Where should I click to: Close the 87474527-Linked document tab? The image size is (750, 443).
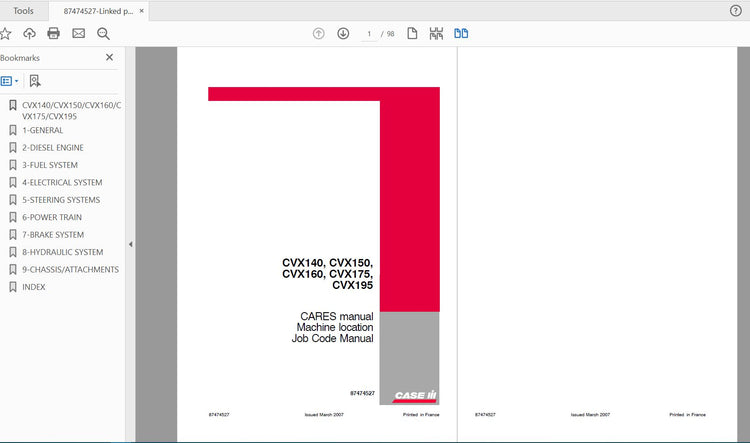point(142,11)
